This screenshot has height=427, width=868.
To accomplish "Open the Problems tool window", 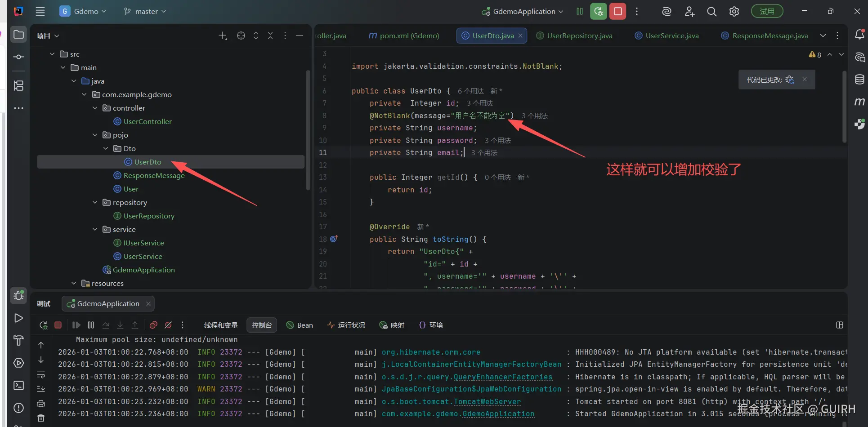I will (18, 408).
